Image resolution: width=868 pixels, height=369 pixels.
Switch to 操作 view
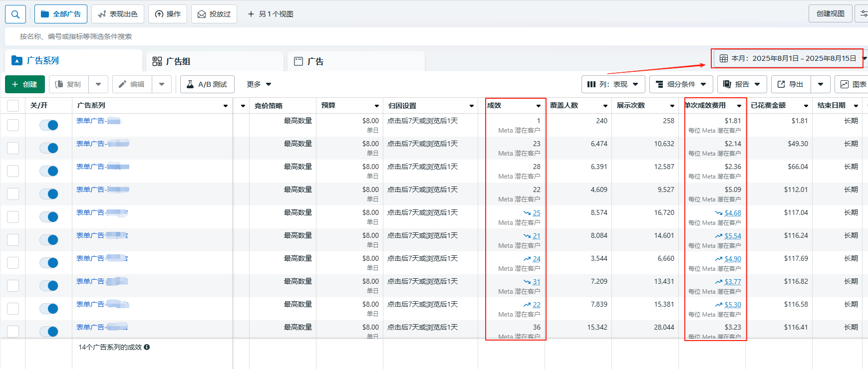(x=168, y=14)
